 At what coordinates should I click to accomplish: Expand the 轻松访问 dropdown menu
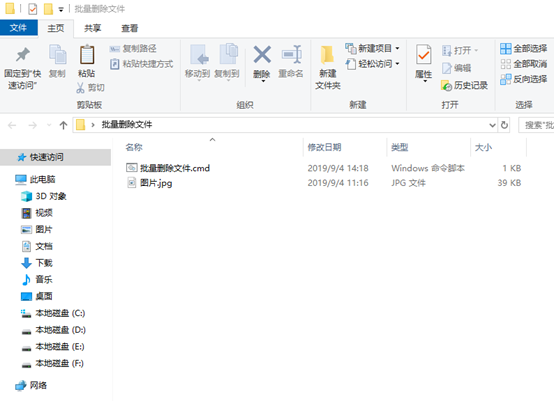(x=397, y=64)
